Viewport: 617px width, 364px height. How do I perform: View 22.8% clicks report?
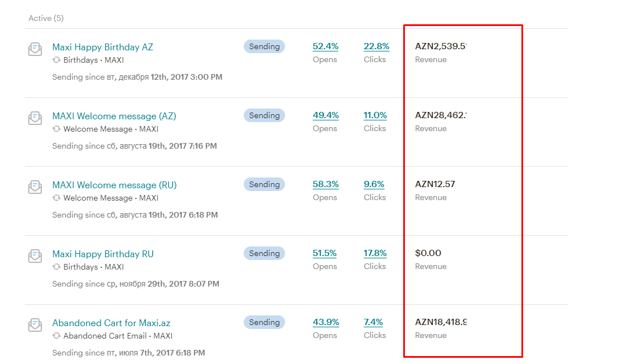(x=376, y=46)
